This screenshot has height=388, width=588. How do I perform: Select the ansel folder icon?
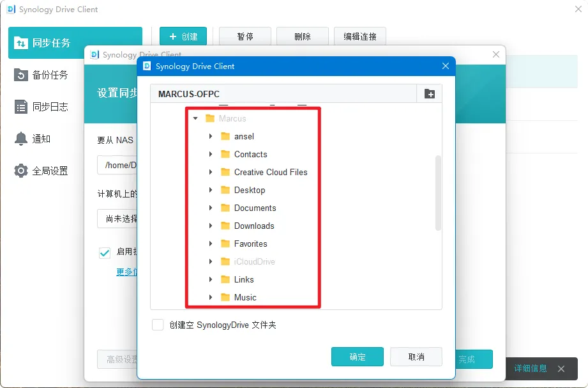pos(225,136)
